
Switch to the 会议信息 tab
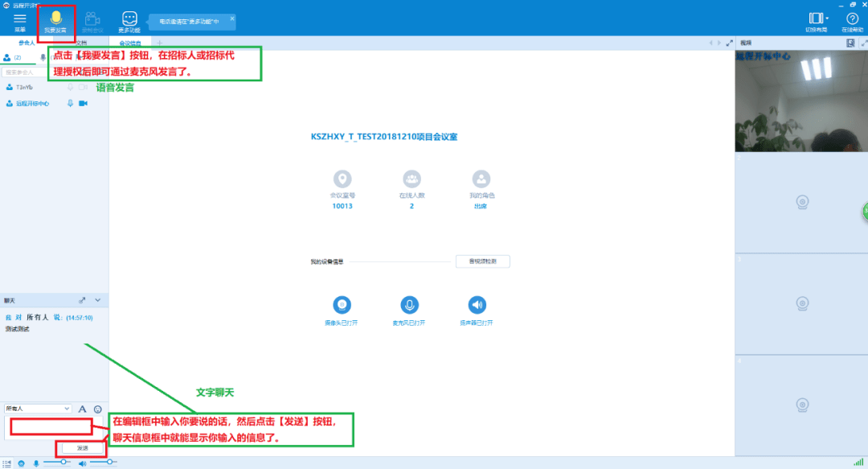pyautogui.click(x=130, y=43)
